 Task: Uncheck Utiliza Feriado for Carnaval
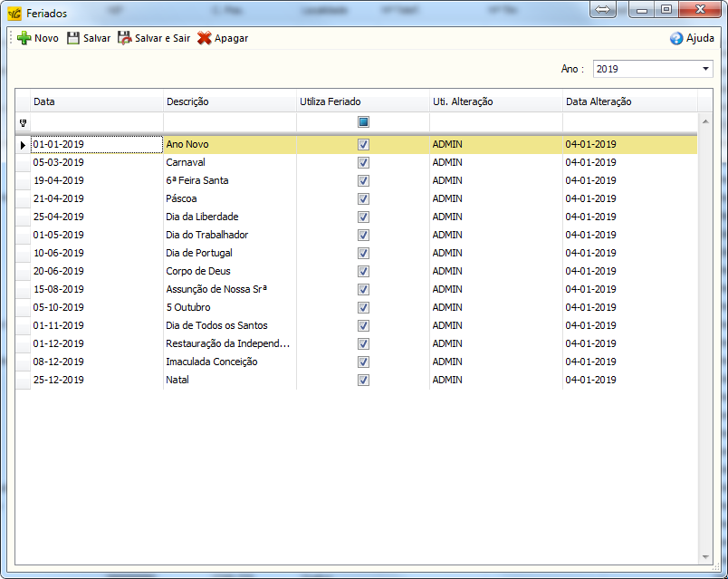(x=363, y=162)
